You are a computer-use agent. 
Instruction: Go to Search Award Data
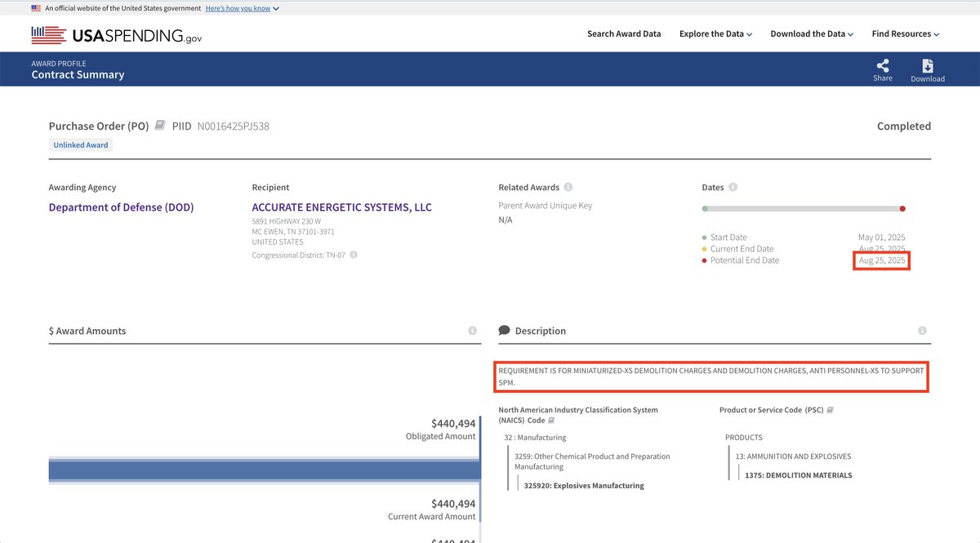pos(624,34)
